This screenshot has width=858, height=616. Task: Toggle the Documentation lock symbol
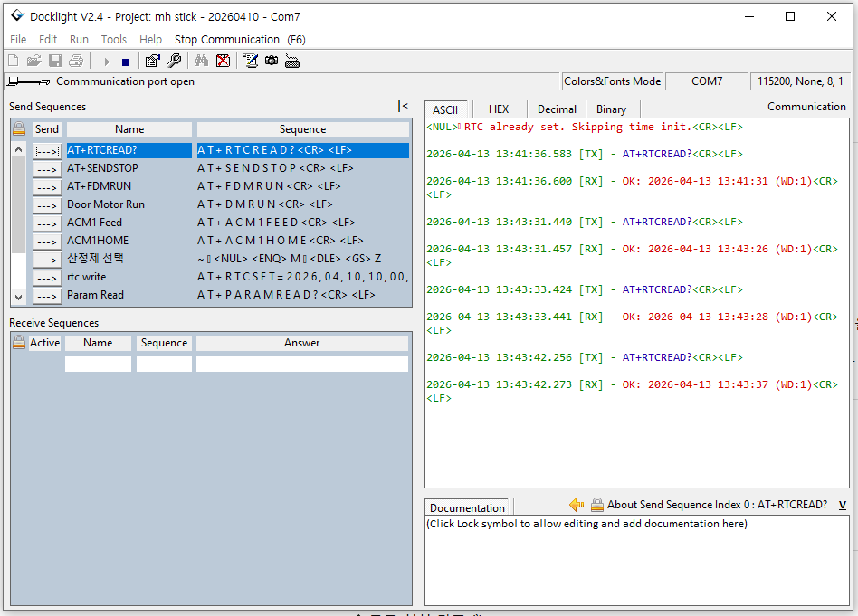tap(597, 505)
